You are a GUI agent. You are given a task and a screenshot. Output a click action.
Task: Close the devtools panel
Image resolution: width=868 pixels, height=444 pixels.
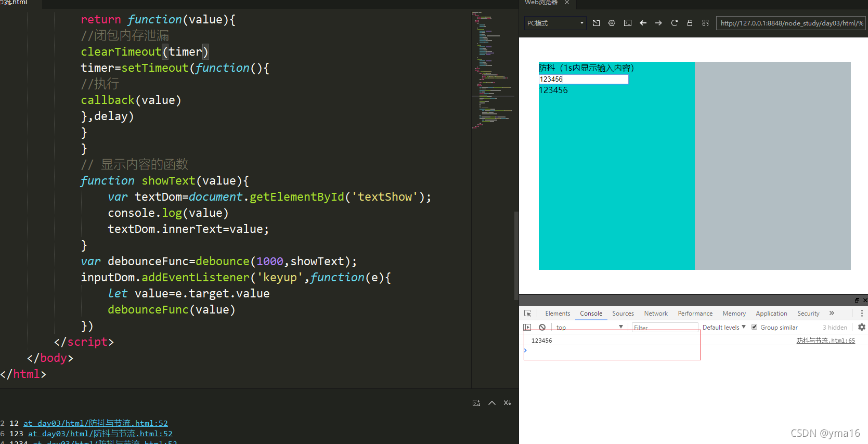(x=865, y=300)
